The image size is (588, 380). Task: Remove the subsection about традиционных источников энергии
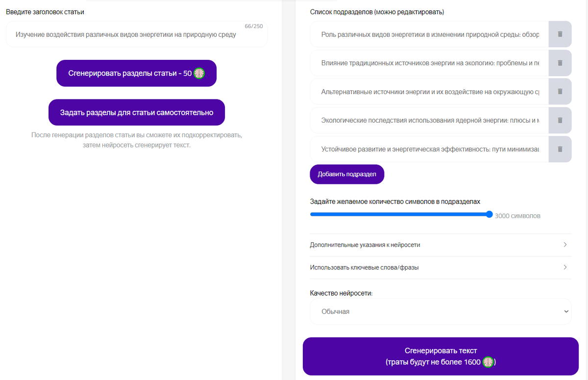click(x=560, y=63)
